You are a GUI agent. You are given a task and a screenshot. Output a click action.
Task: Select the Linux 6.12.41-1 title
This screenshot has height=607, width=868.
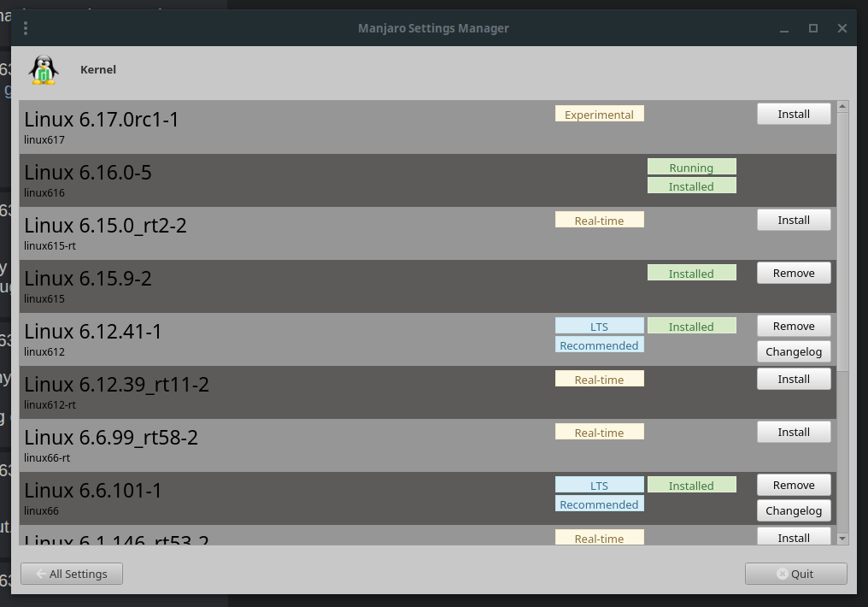[92, 332]
